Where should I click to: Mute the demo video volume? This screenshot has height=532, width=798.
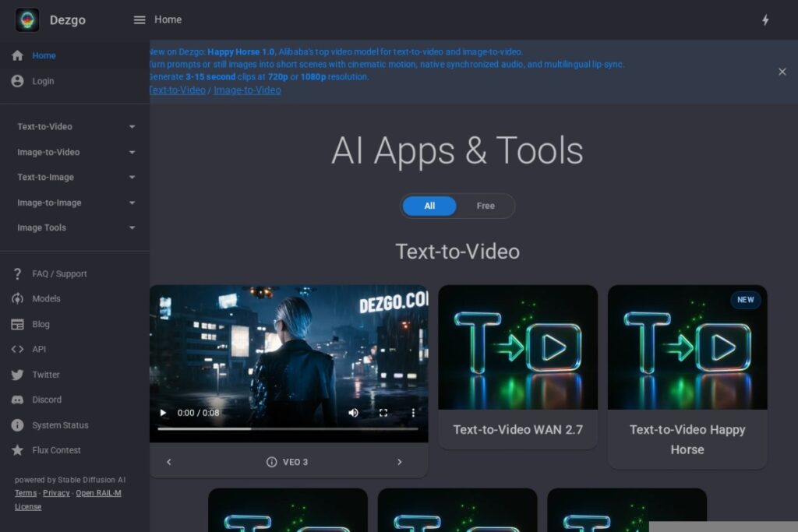click(x=353, y=413)
